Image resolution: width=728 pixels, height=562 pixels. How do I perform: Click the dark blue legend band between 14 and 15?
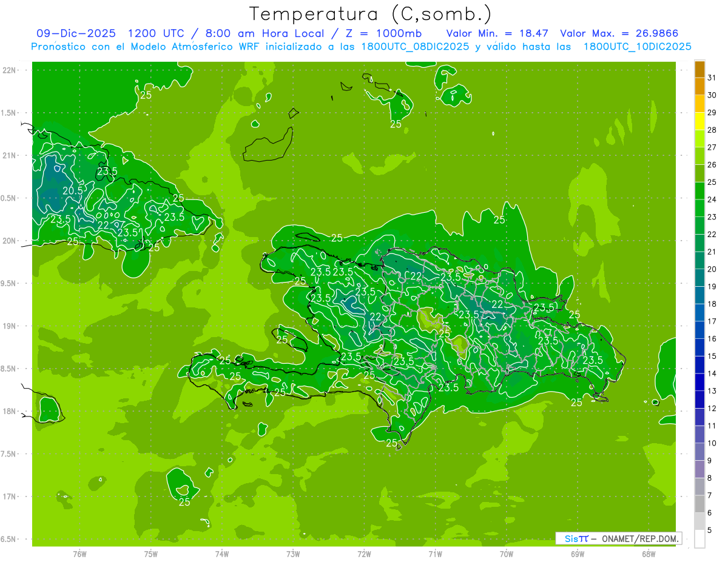pos(699,365)
